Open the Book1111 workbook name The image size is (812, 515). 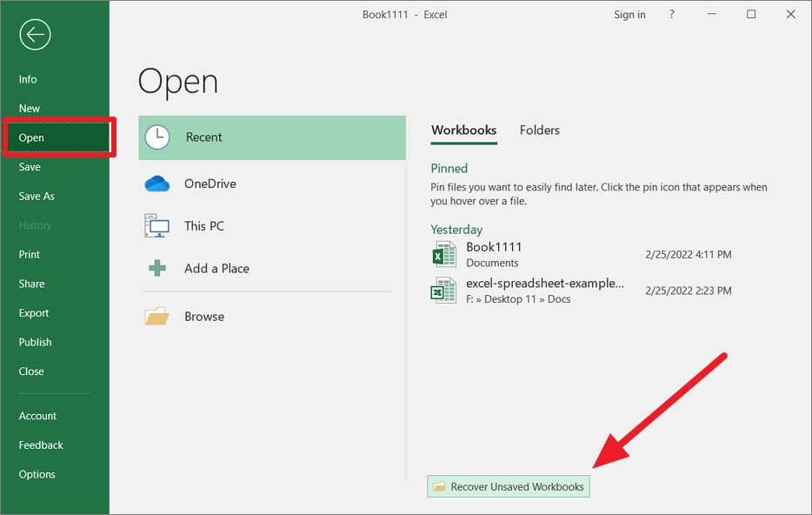click(x=494, y=247)
